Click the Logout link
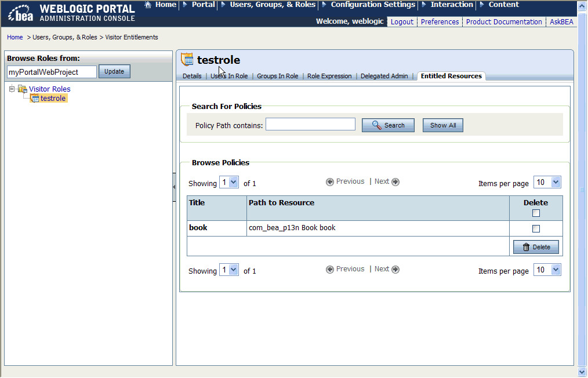 [x=402, y=22]
